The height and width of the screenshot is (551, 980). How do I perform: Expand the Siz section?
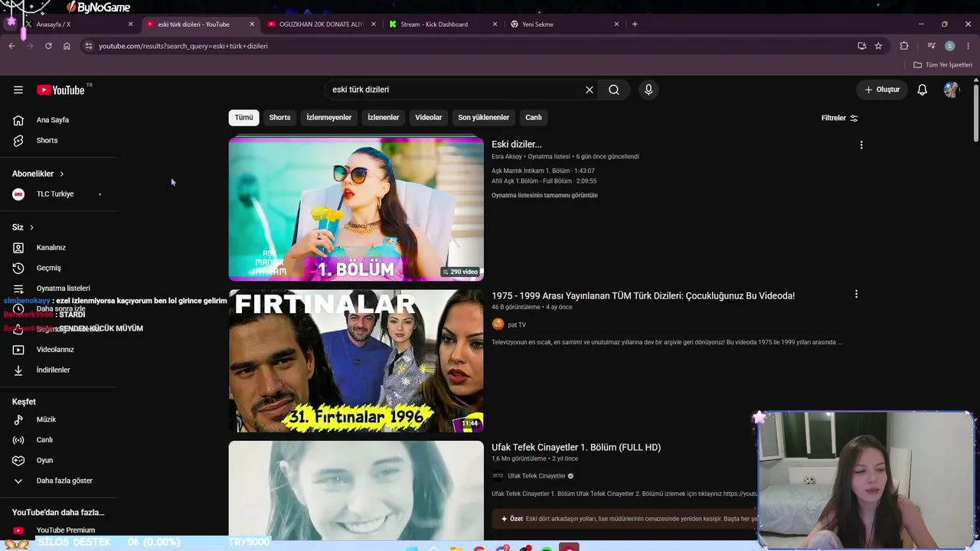tap(23, 227)
